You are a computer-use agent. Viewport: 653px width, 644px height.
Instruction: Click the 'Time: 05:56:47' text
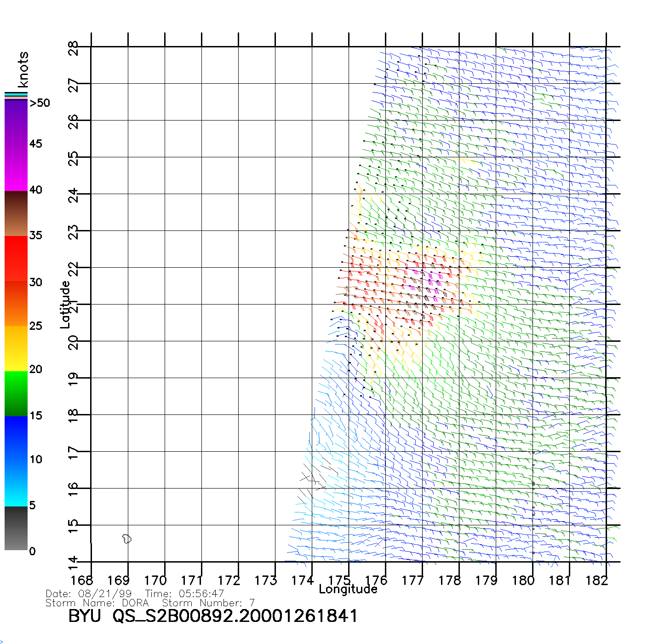pyautogui.click(x=184, y=594)
